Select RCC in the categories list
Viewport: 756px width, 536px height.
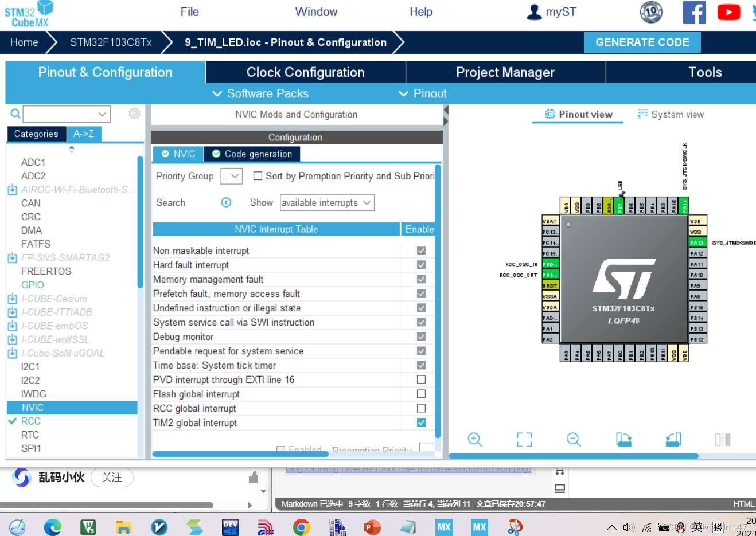31,421
